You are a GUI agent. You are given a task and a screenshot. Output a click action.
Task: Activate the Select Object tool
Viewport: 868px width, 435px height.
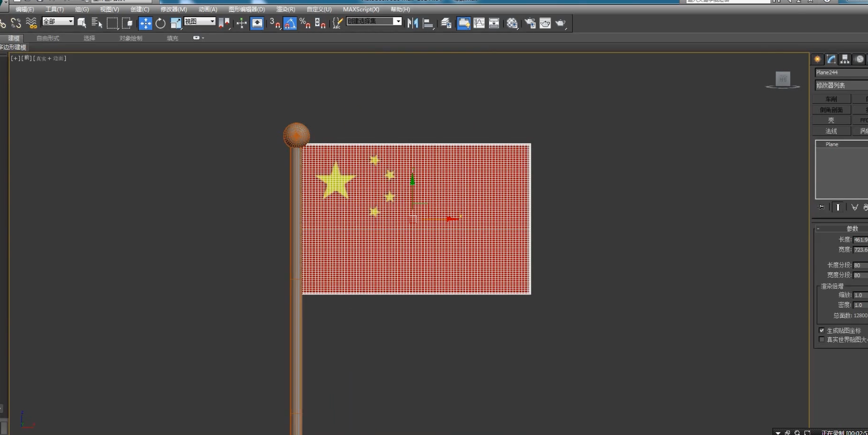tap(82, 23)
